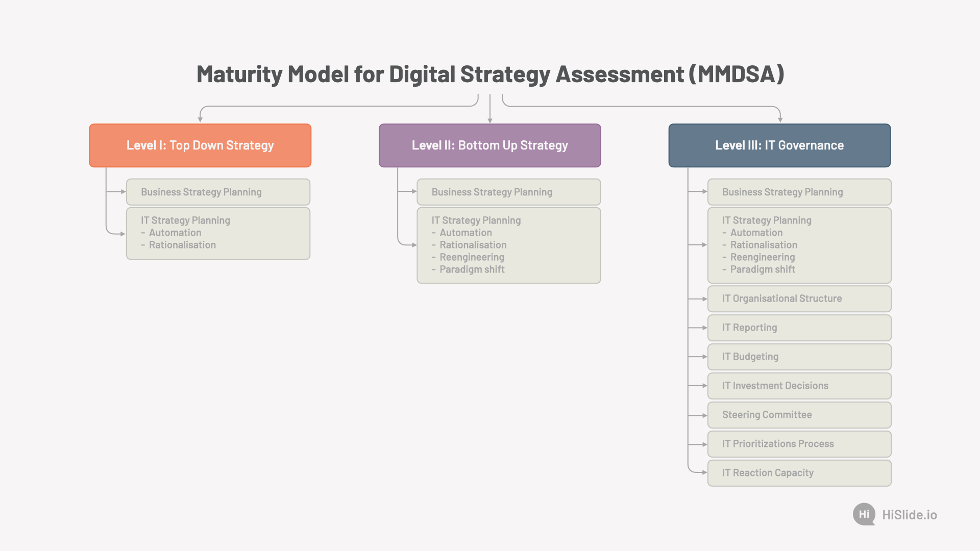
Task: Select the IT Investment Decisions box
Action: coord(799,386)
